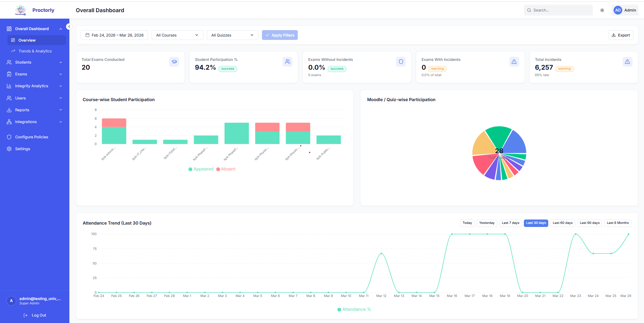Open the All Courses dropdown
The width and height of the screenshot is (644, 323).
(177, 35)
